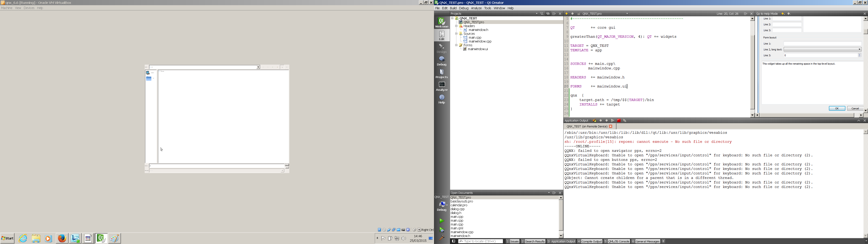Collapse the Sources folder in project tree
Image resolution: width=868 pixels, height=244 pixels.
tap(456, 34)
